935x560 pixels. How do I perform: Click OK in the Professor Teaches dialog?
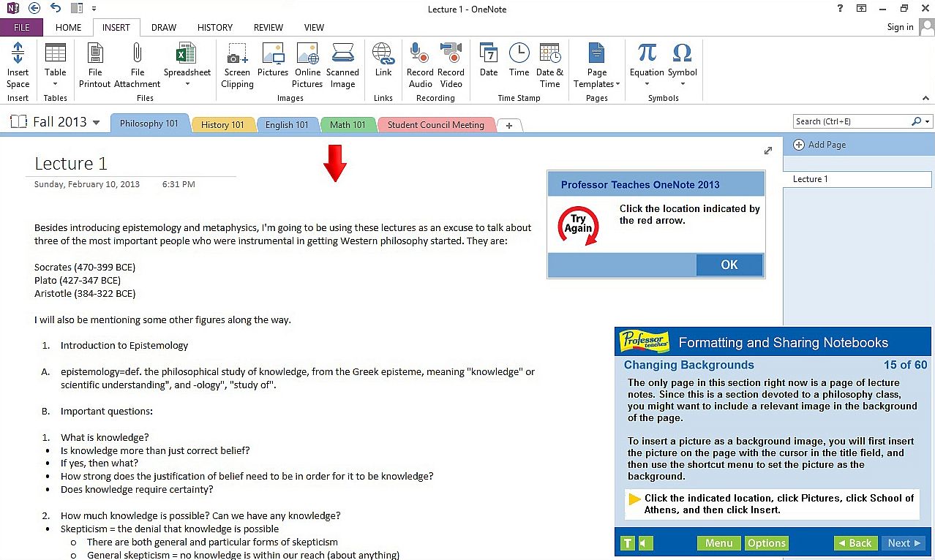click(729, 265)
